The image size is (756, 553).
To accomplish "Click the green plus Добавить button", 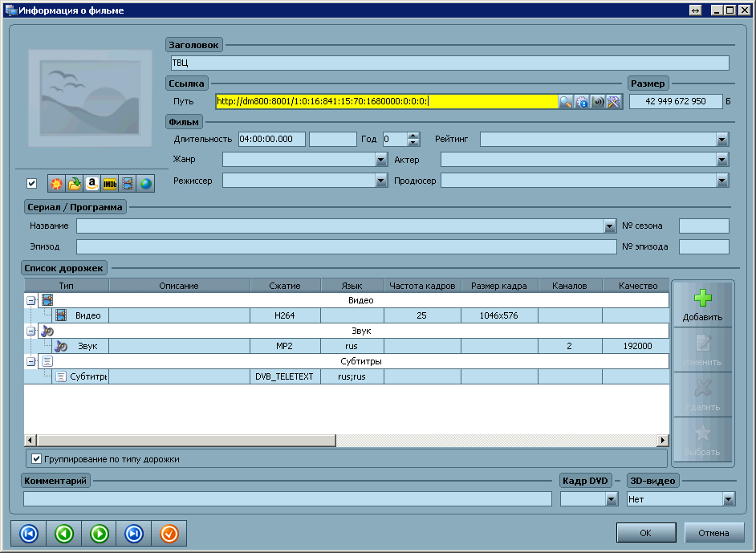I will (x=702, y=304).
